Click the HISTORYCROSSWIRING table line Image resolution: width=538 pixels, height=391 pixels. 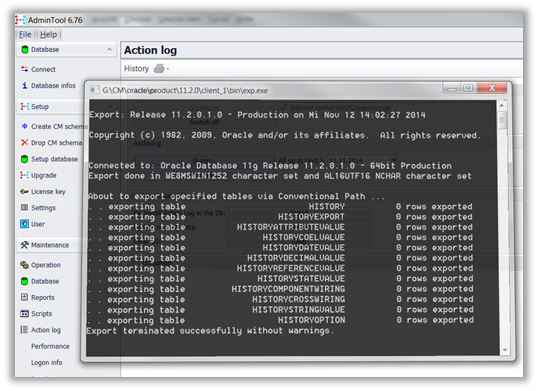point(281,299)
